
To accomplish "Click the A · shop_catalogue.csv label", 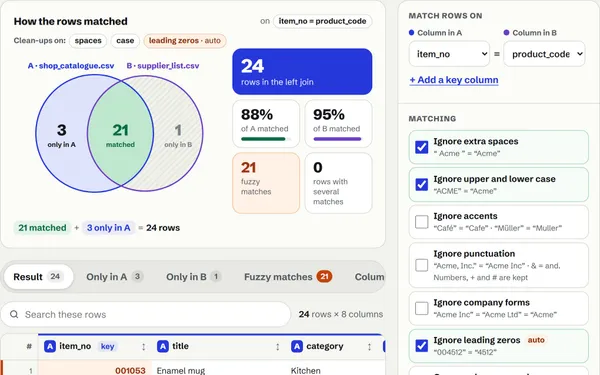I will click(x=71, y=66).
